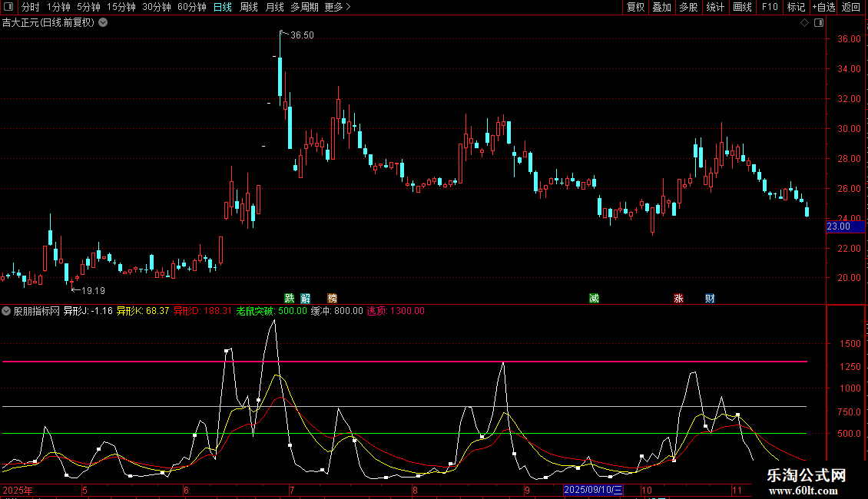Open the 更多 periods expander

tap(337, 7)
